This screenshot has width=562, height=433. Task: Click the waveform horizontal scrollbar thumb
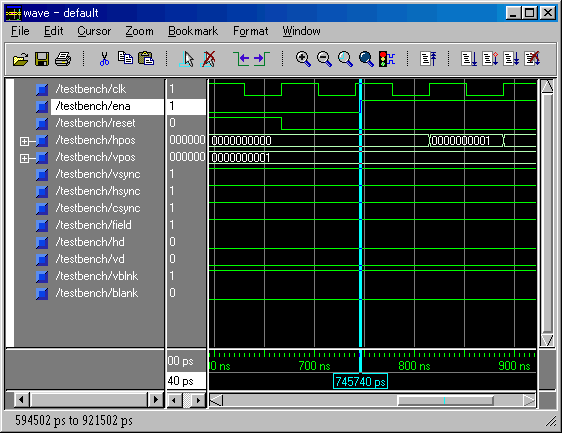pyautogui.click(x=445, y=400)
